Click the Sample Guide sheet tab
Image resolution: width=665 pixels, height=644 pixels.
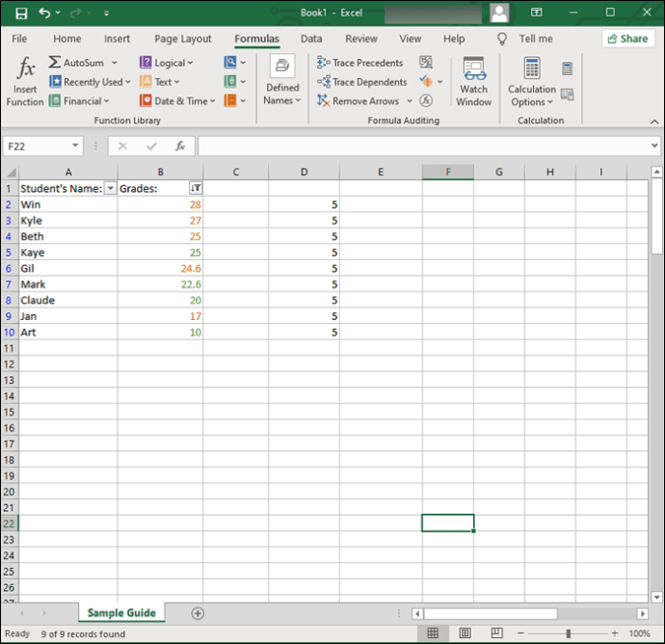(121, 612)
